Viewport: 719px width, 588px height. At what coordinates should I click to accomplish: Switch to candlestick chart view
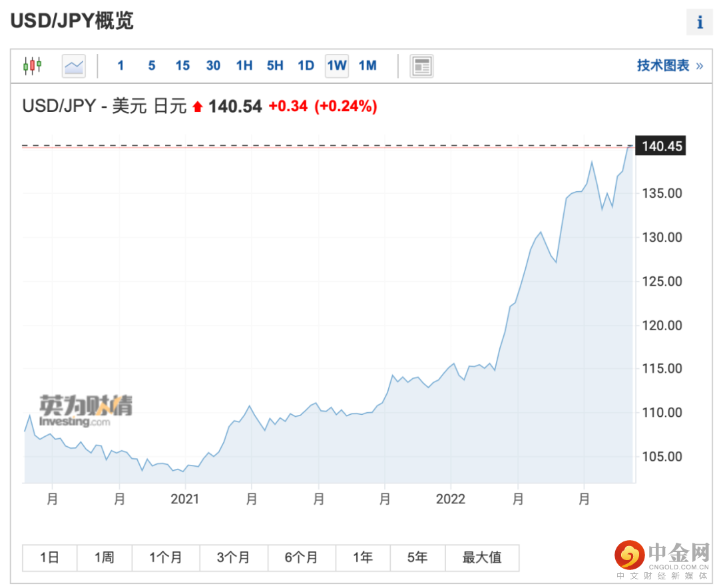32,65
